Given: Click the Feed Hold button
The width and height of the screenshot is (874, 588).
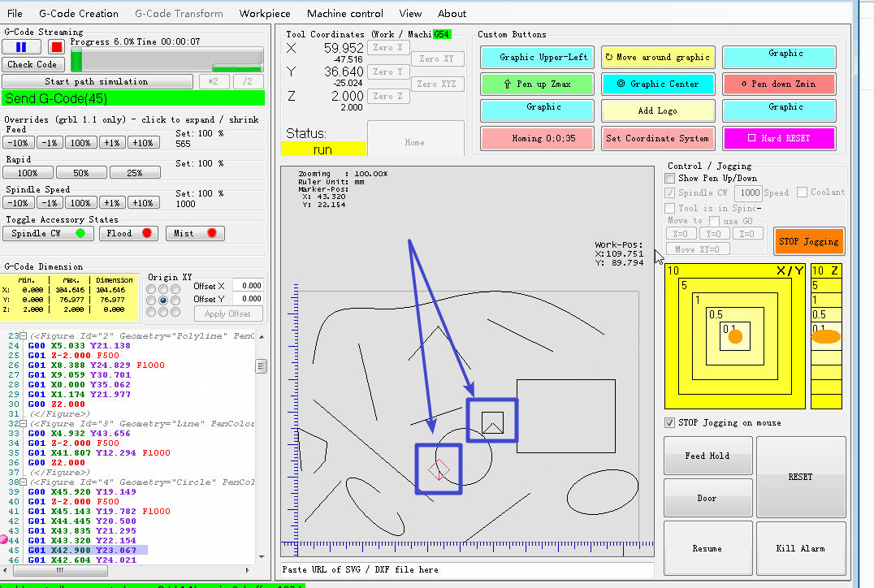Looking at the screenshot, I should [x=707, y=456].
